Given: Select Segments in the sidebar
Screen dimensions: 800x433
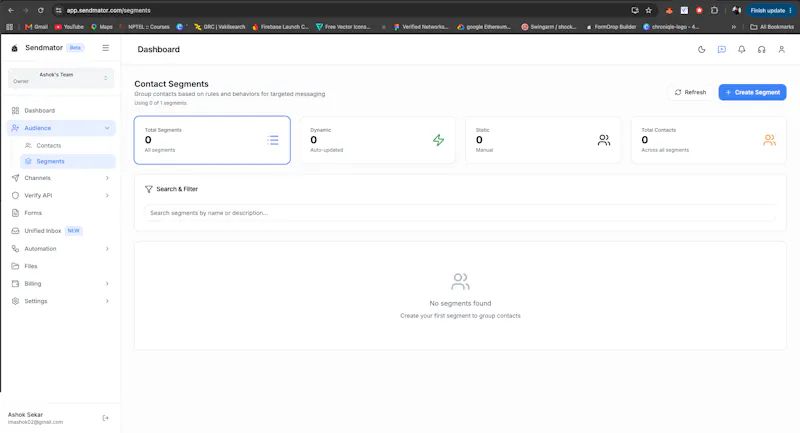Looking at the screenshot, I should pos(67,161).
